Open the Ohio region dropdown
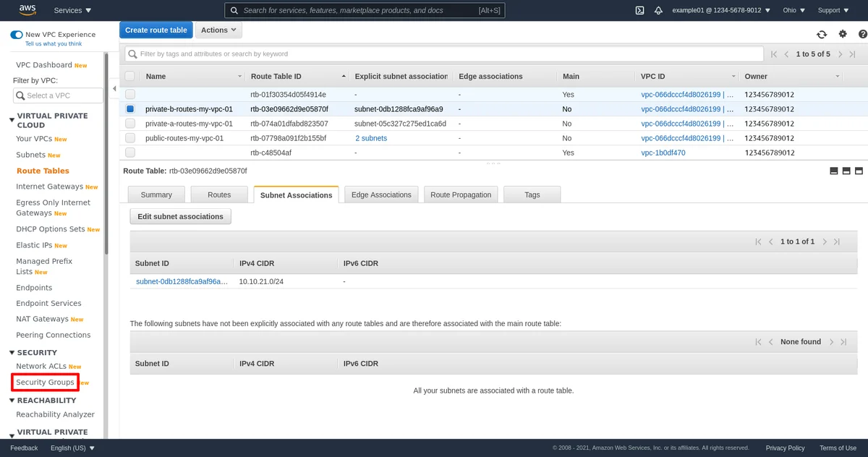The width and height of the screenshot is (868, 457). click(x=793, y=10)
